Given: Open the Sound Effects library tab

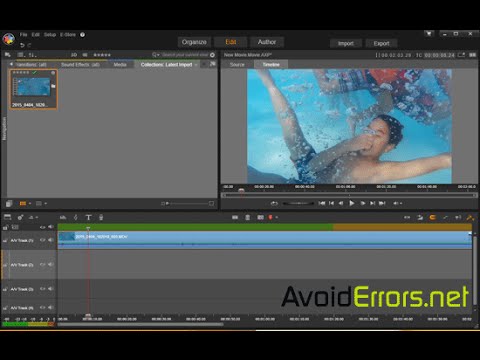Looking at the screenshot, I should pos(80,65).
